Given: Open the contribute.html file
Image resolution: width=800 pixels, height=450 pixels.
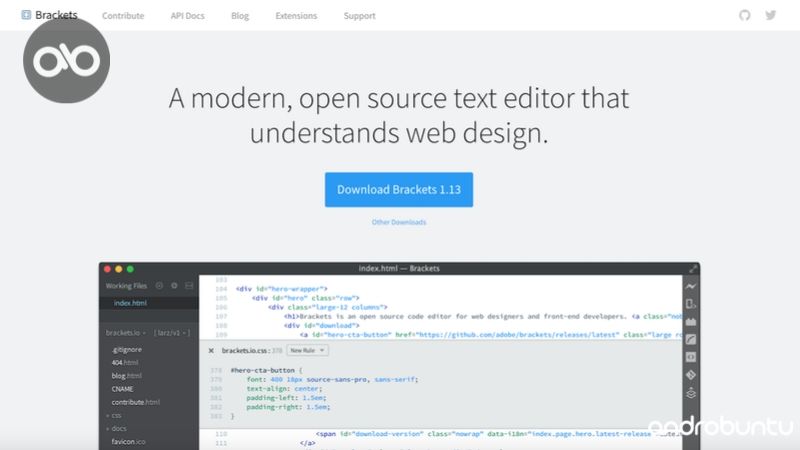Looking at the screenshot, I should click(x=136, y=403).
